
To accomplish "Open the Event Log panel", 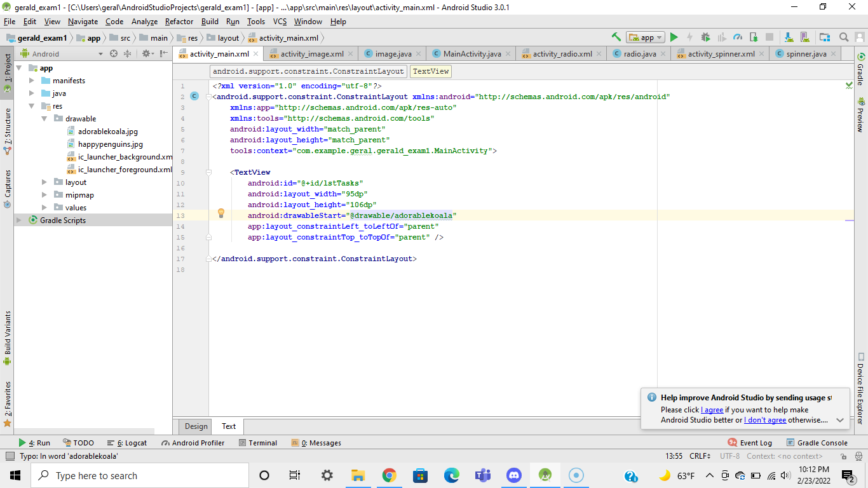I will click(x=750, y=443).
